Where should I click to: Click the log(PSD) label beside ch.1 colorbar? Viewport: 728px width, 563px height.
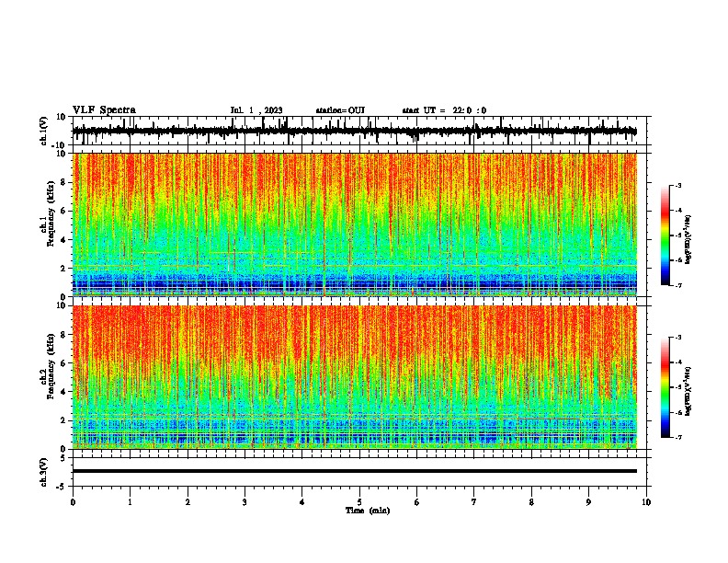[x=688, y=240]
